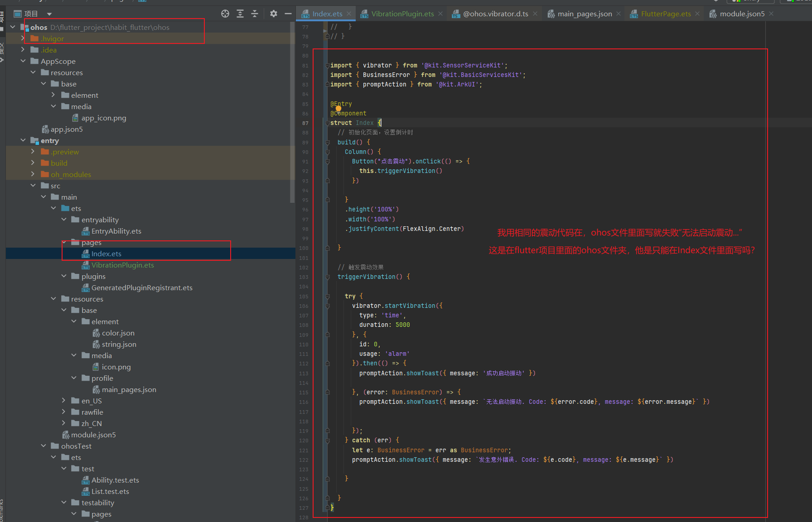Select VibrationPlugin.ets in project tree

[122, 265]
